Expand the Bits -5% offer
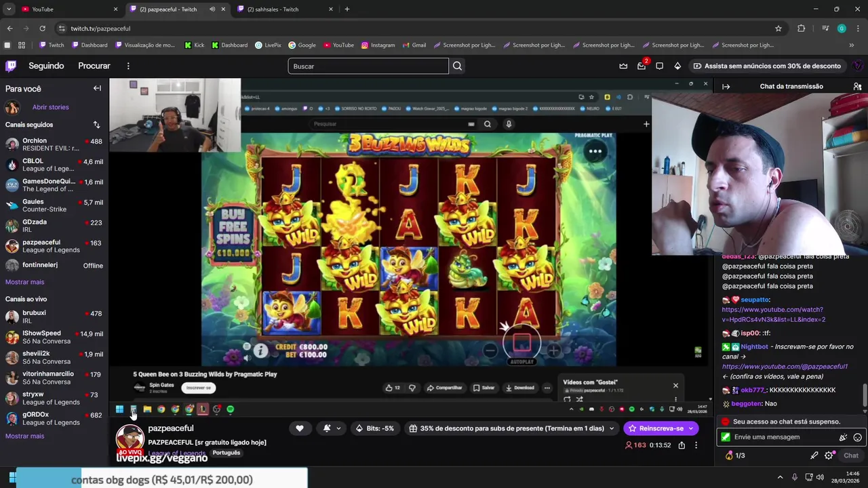The width and height of the screenshot is (868, 488). [374, 428]
